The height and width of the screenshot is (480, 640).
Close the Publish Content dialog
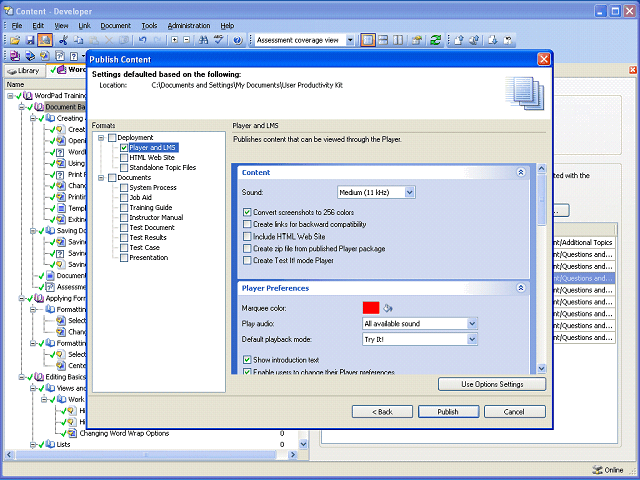pos(543,59)
